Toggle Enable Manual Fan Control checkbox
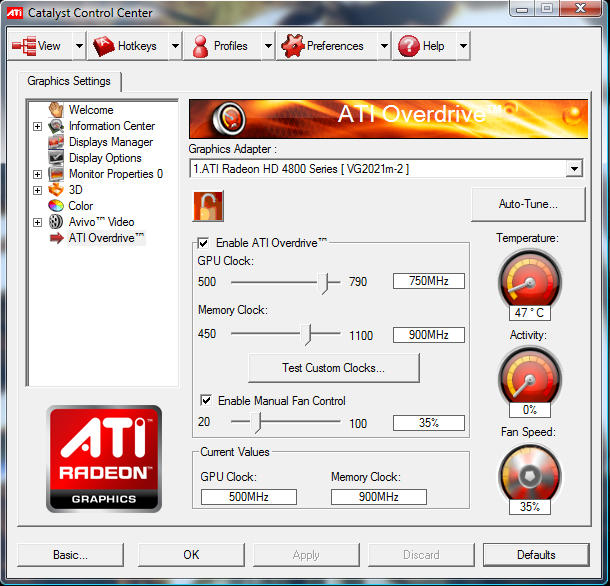The height and width of the screenshot is (586, 610). click(x=206, y=401)
